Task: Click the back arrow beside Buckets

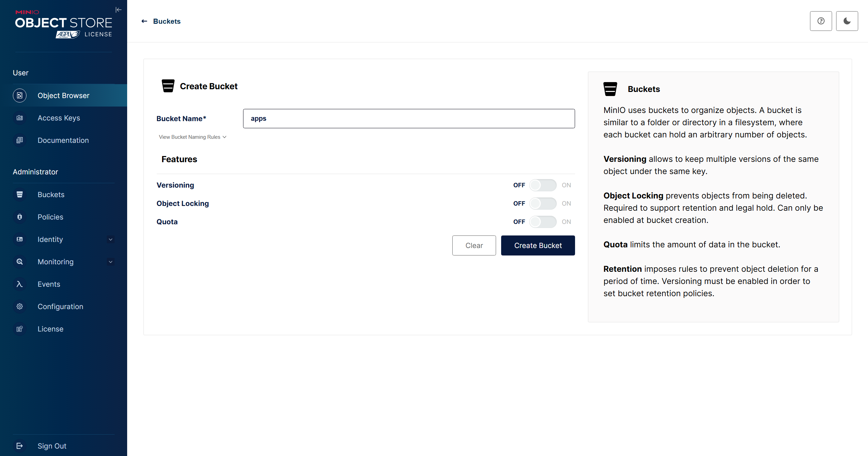Action: 144,21
